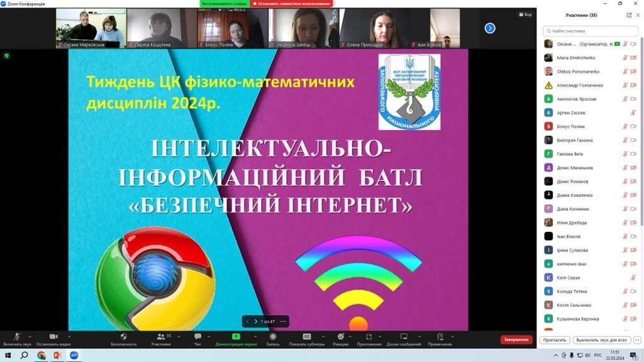
Task: Toggle camera with Остановить видео
Action: 53,339
